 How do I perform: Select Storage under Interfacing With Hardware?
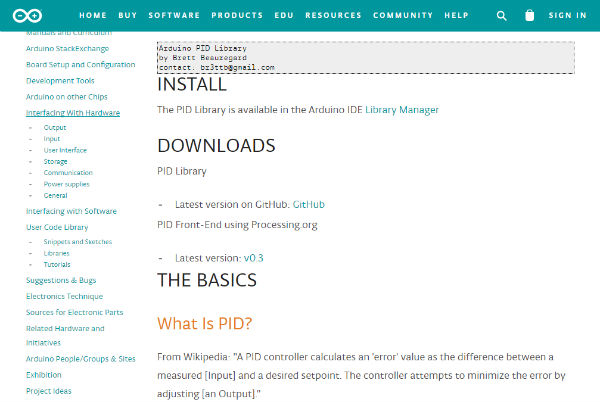56,161
